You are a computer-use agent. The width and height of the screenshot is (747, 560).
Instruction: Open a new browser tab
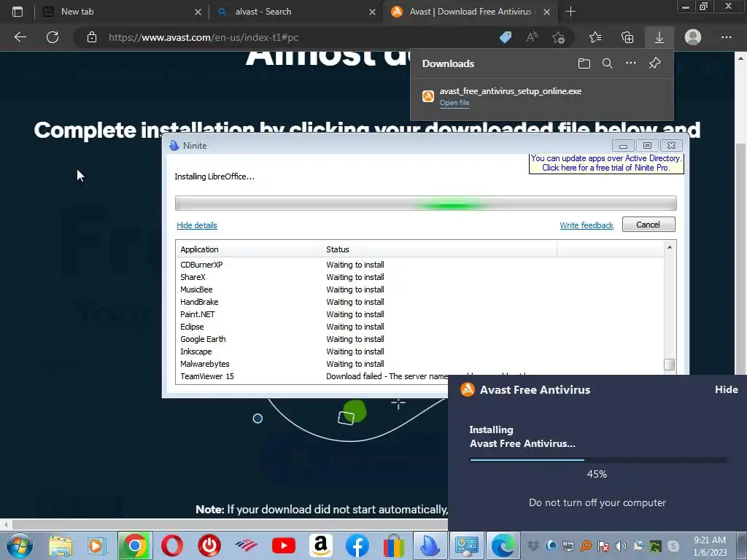click(x=570, y=12)
